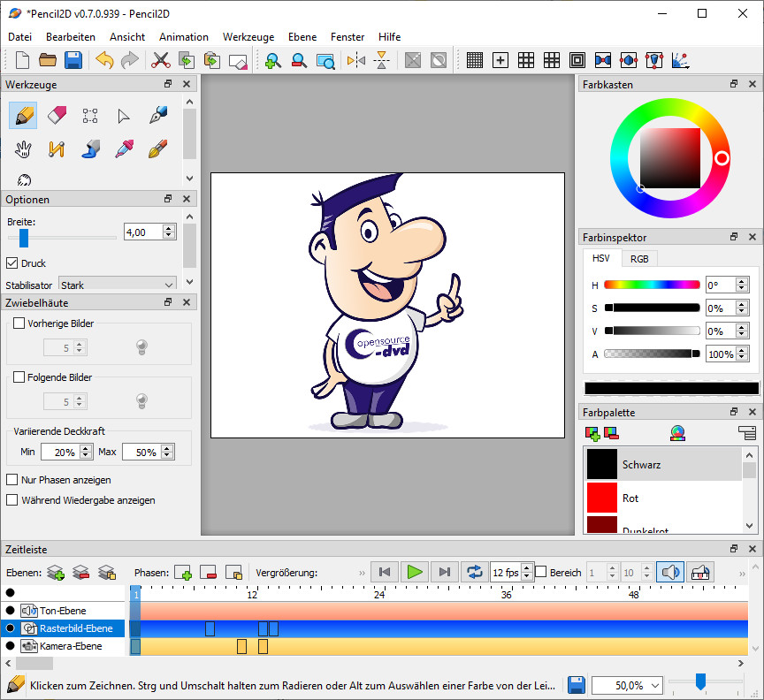Mute sound with the speaker icon
The image size is (764, 700).
pos(670,572)
